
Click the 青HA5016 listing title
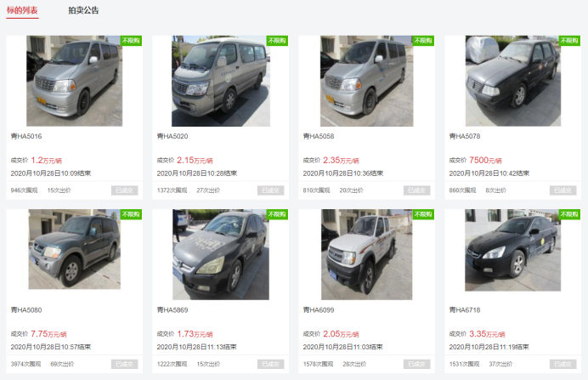(x=26, y=136)
